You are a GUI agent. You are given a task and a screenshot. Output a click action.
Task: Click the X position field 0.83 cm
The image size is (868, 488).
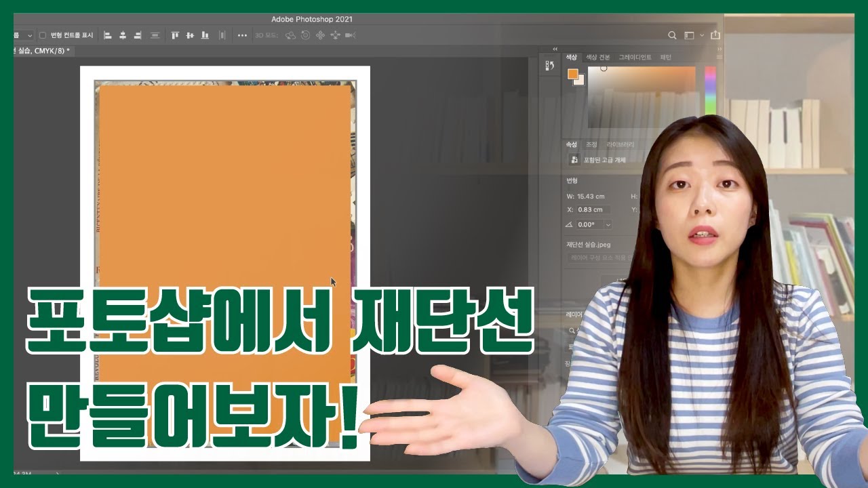pos(593,210)
